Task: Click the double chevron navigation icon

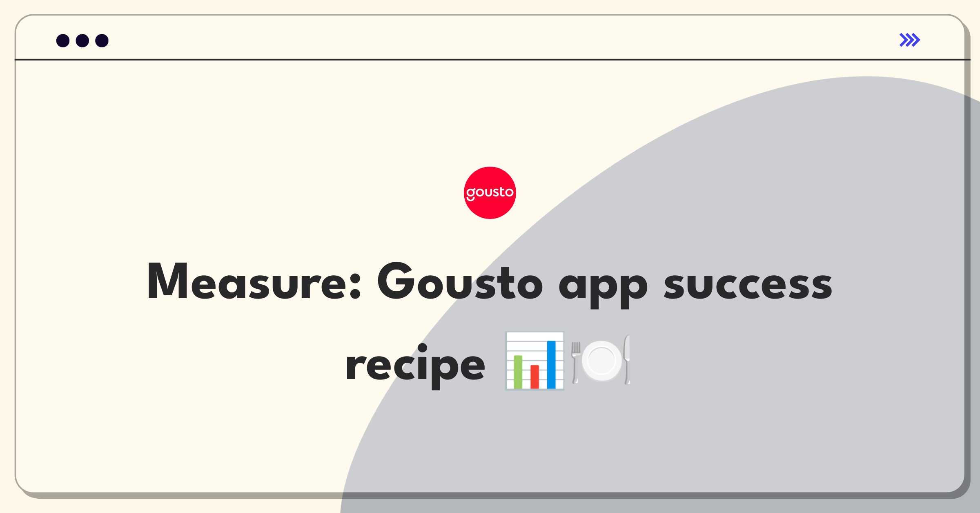Action: point(910,40)
